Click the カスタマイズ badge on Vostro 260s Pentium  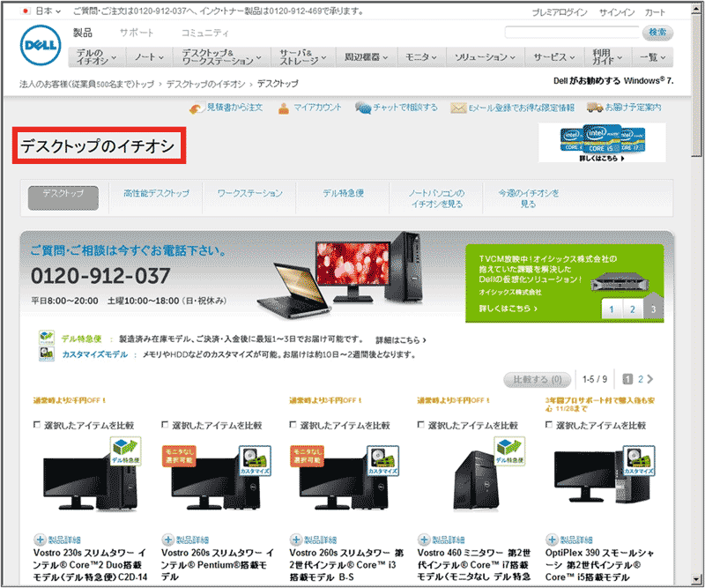coord(255,461)
